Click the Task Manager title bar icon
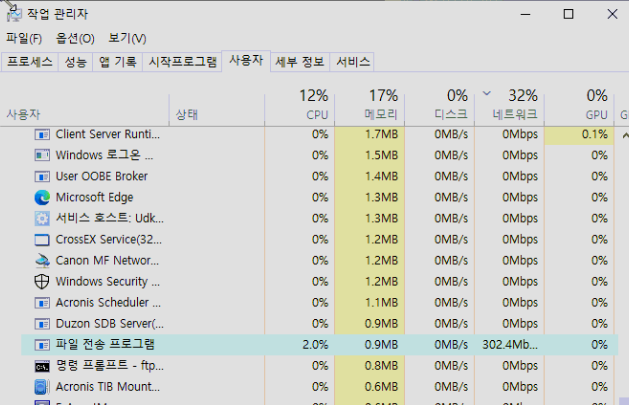 14,14
